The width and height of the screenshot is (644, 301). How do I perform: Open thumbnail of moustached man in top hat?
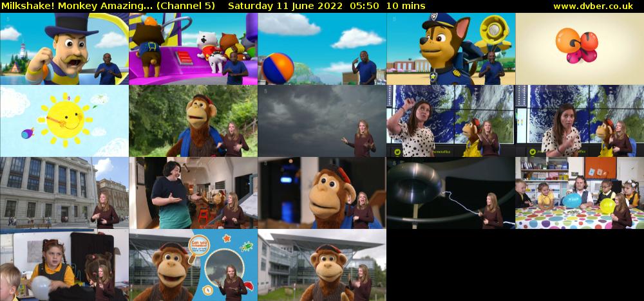[x=64, y=49]
